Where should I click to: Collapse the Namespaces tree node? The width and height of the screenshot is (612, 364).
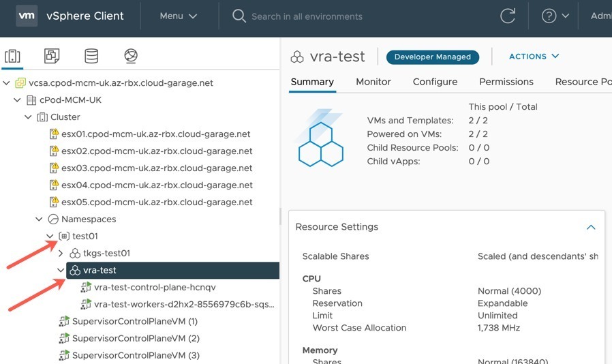pyautogui.click(x=39, y=219)
